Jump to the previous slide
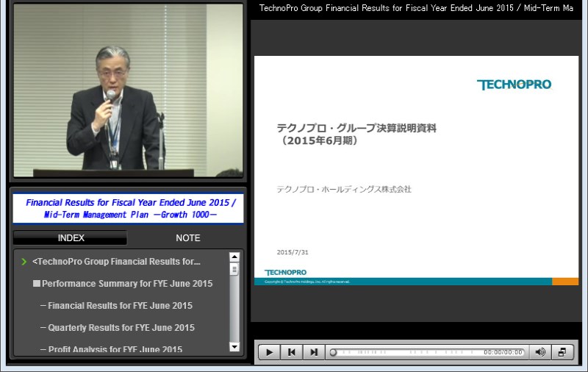This screenshot has height=372, width=588. pyautogui.click(x=291, y=352)
